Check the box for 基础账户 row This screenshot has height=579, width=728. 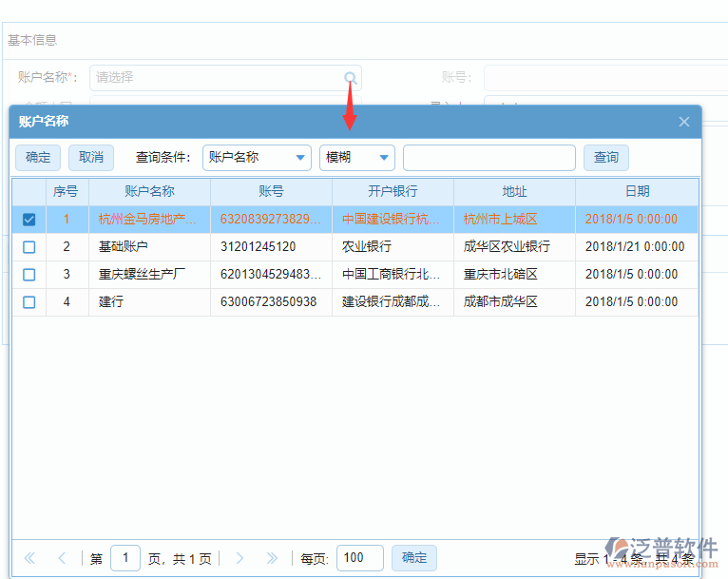coord(29,247)
